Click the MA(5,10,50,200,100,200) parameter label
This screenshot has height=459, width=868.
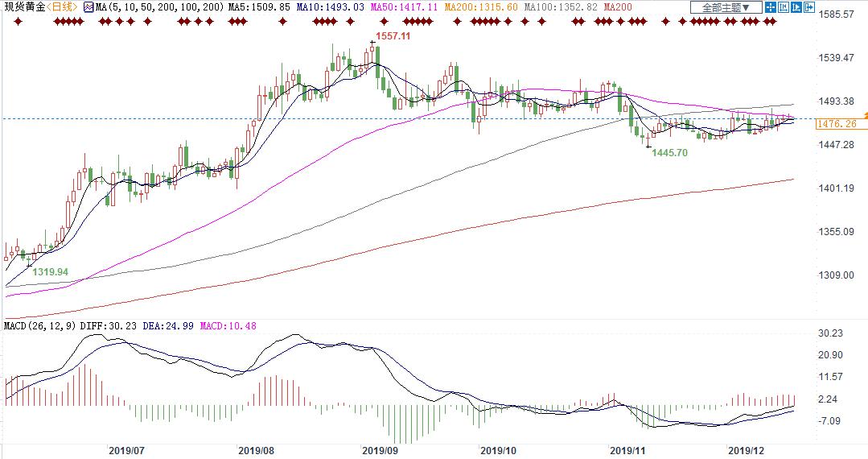(158, 7)
